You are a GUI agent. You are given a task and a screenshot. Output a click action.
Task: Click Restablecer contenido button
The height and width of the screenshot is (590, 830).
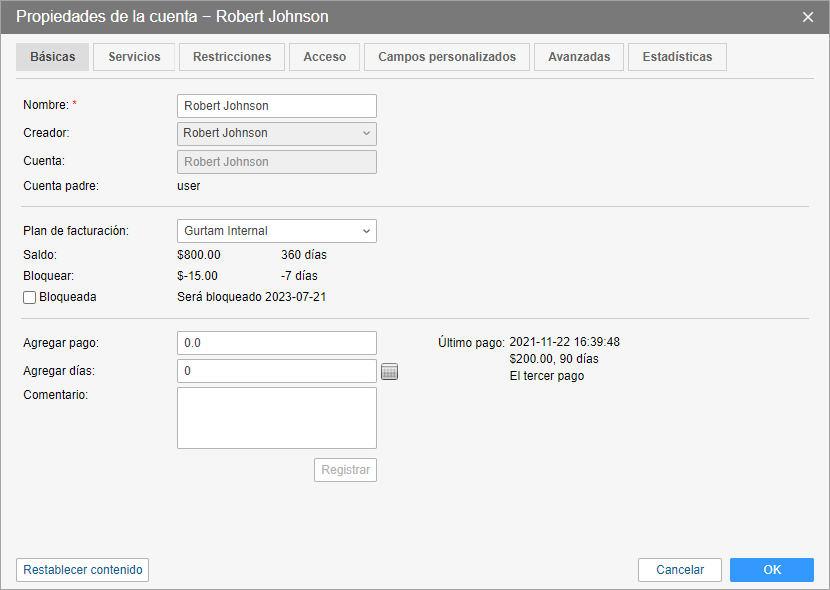click(x=83, y=570)
